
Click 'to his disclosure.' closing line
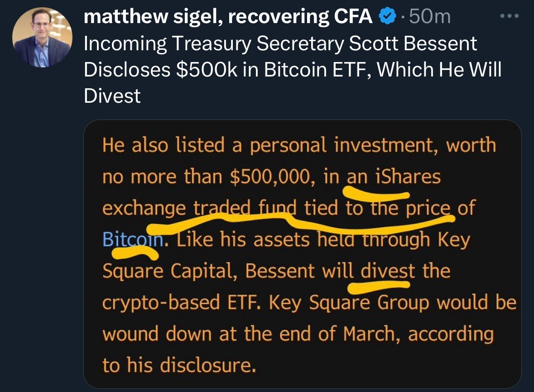(177, 365)
